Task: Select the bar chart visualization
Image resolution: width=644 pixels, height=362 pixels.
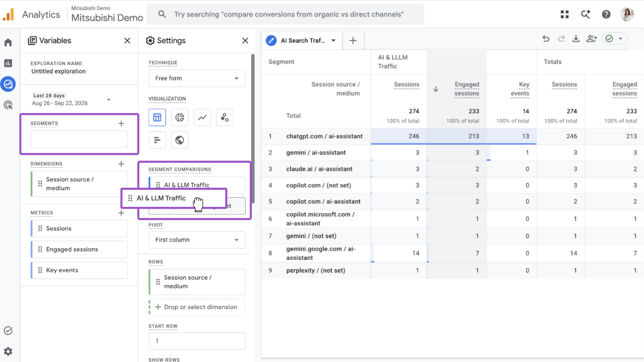Action: (157, 140)
